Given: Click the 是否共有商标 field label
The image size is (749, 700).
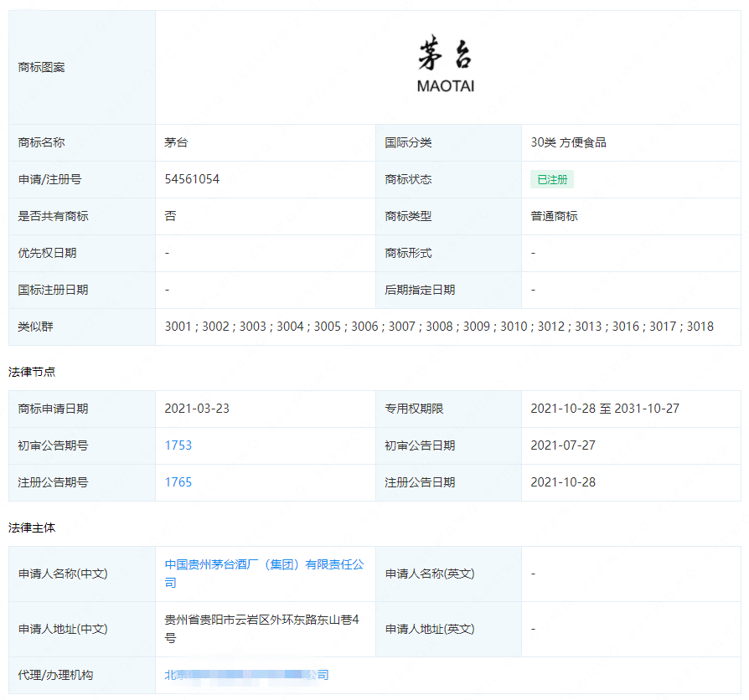Looking at the screenshot, I should tap(53, 216).
